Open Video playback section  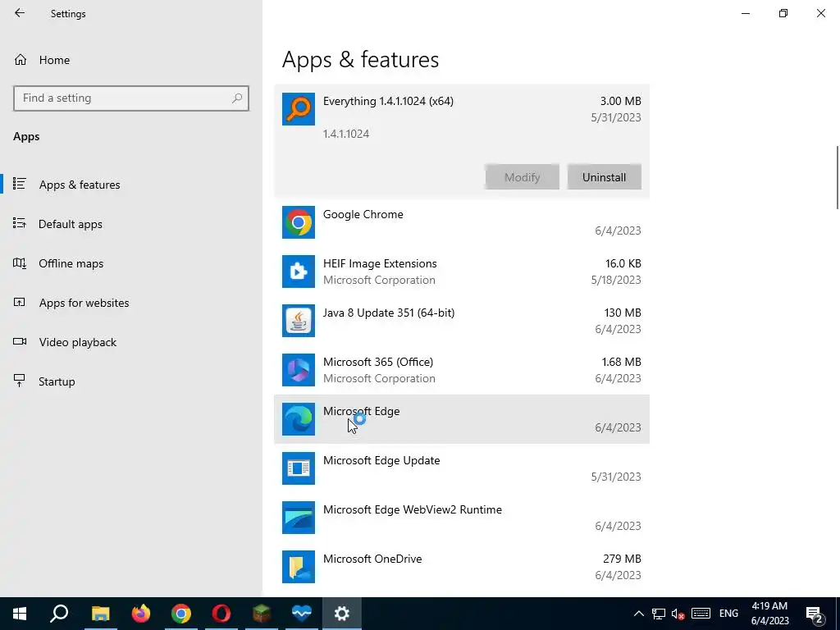pos(77,342)
